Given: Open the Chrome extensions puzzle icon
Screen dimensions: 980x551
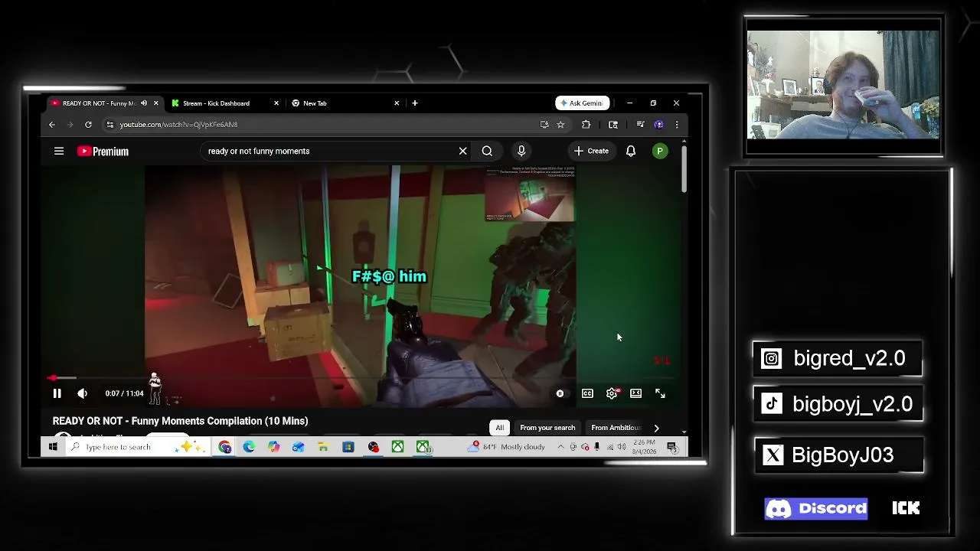Looking at the screenshot, I should tap(586, 125).
